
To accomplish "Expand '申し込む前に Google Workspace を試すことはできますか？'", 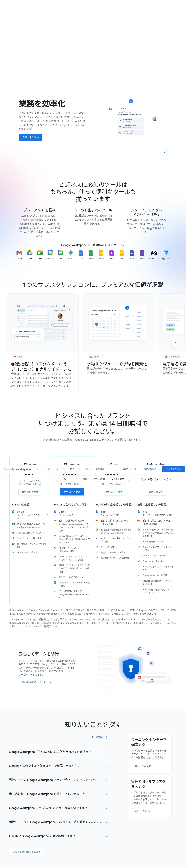I will 58,794.
